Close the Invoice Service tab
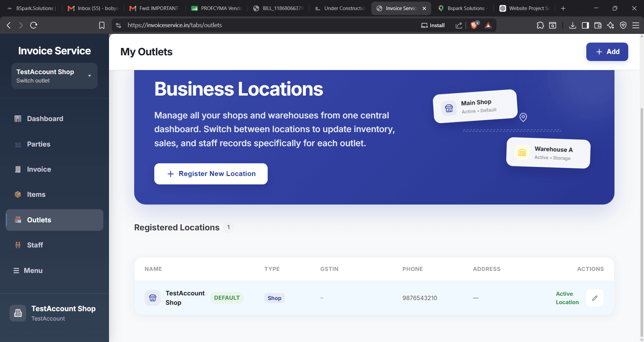 pos(424,8)
